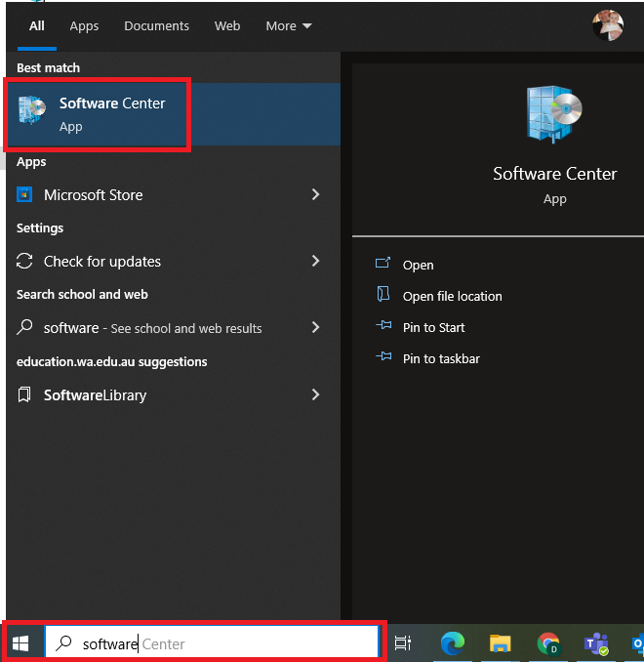Click into the taskbar search box

pyautogui.click(x=213, y=643)
